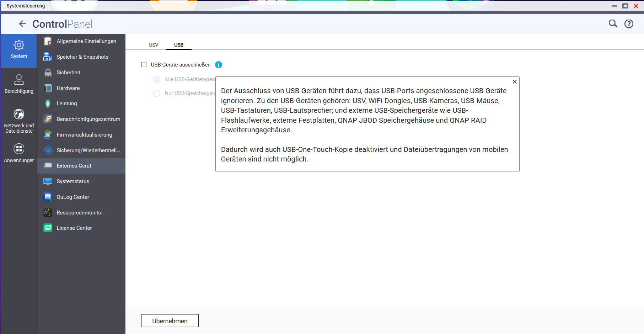The height and width of the screenshot is (334, 644).
Task: Click the Firmwareaktualisierung icon
Action: click(48, 135)
